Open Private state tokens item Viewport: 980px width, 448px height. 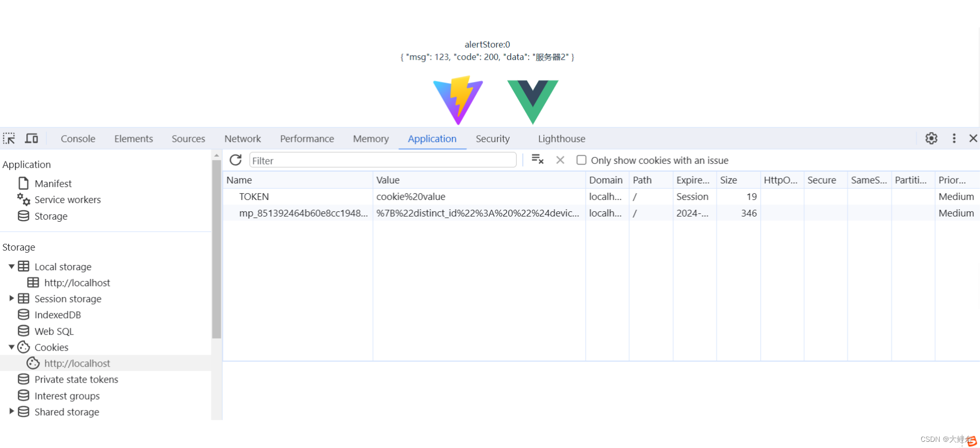click(76, 379)
